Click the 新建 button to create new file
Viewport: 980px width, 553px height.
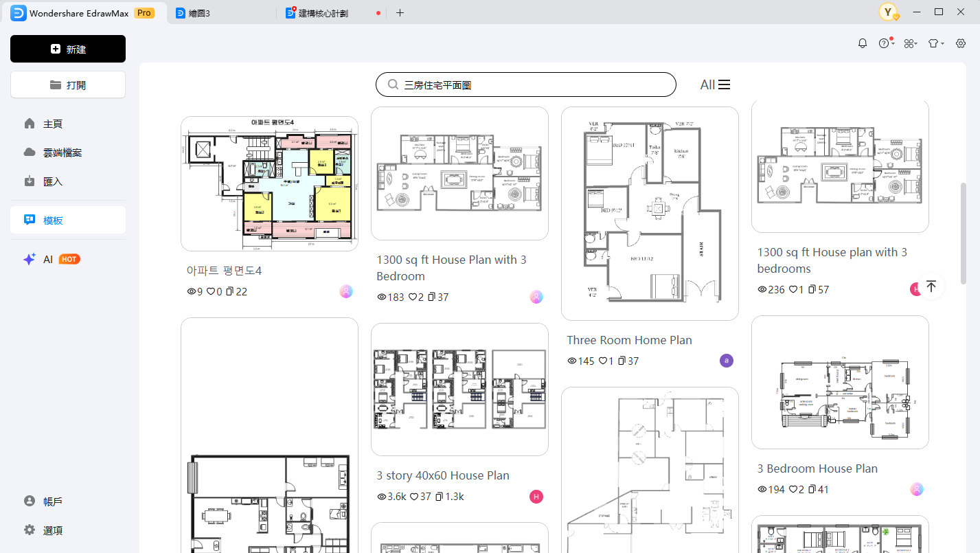click(x=67, y=49)
